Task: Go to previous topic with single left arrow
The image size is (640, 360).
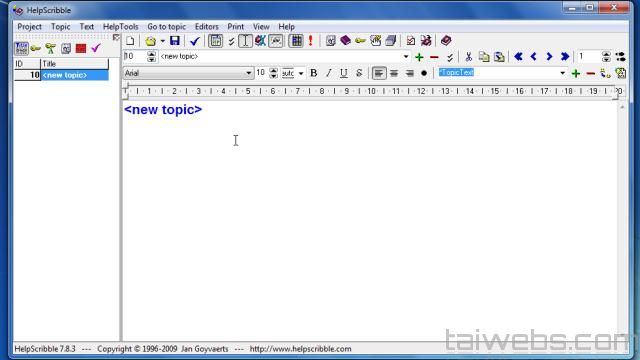Action: pos(533,56)
